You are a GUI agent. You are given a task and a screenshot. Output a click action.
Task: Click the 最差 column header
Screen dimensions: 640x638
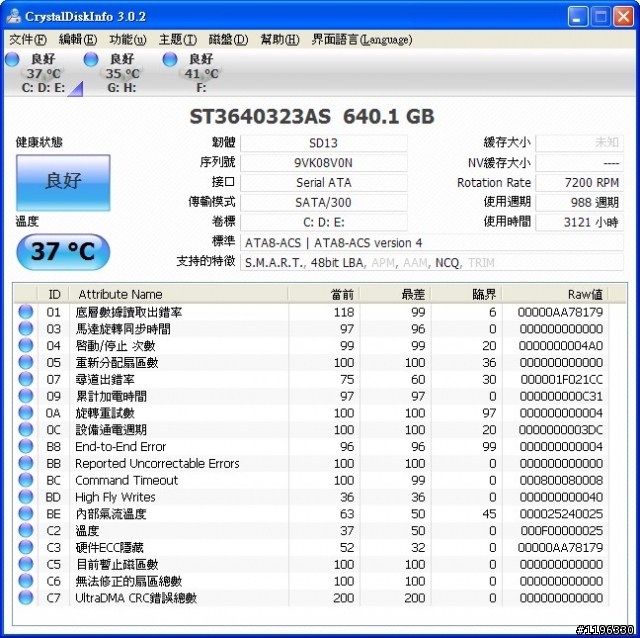point(395,294)
